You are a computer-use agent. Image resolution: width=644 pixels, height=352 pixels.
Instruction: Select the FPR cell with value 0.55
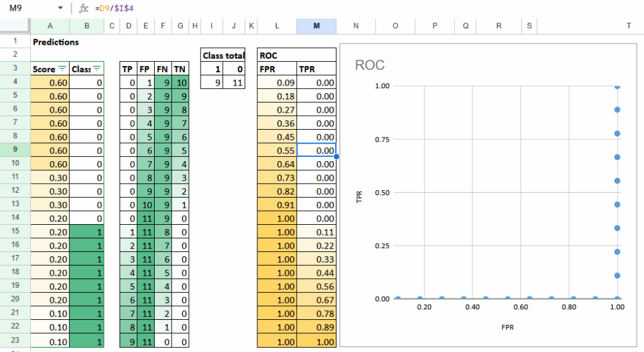click(277, 150)
